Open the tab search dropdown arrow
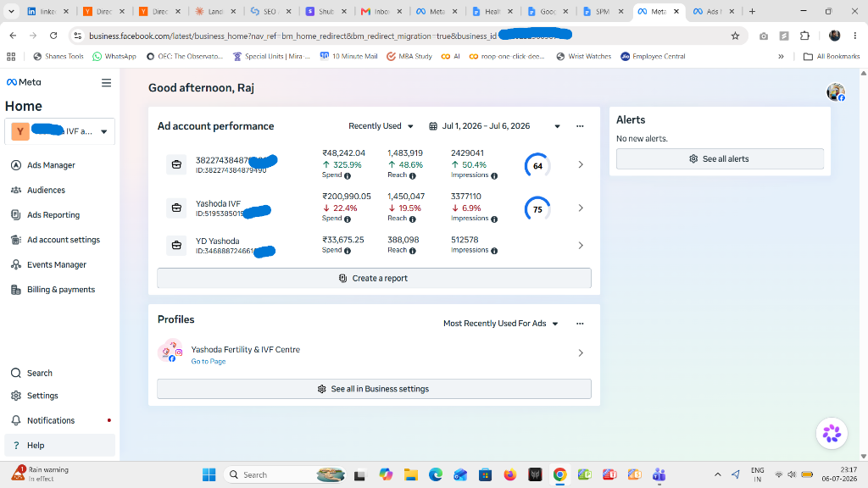The width and height of the screenshot is (868, 488). tap(11, 12)
